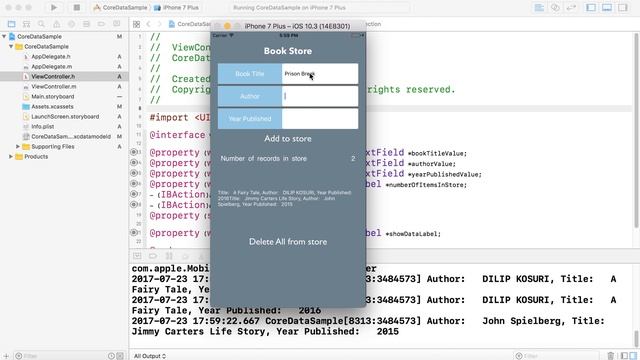Open the CoreDataSample scheme selector
Viewport: 640px width, 360px height.
pos(120,7)
